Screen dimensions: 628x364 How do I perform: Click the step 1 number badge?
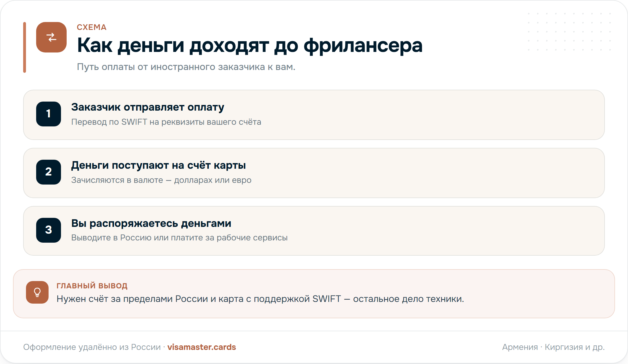[49, 114]
